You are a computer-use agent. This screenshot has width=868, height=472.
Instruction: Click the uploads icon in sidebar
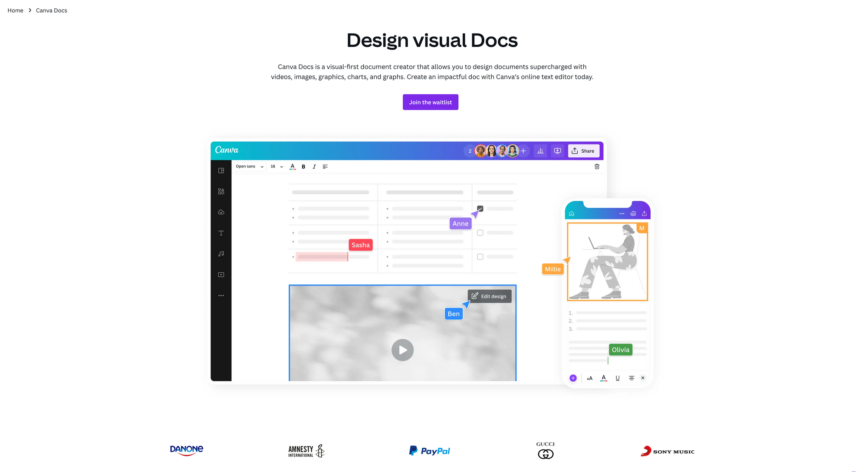(x=221, y=212)
